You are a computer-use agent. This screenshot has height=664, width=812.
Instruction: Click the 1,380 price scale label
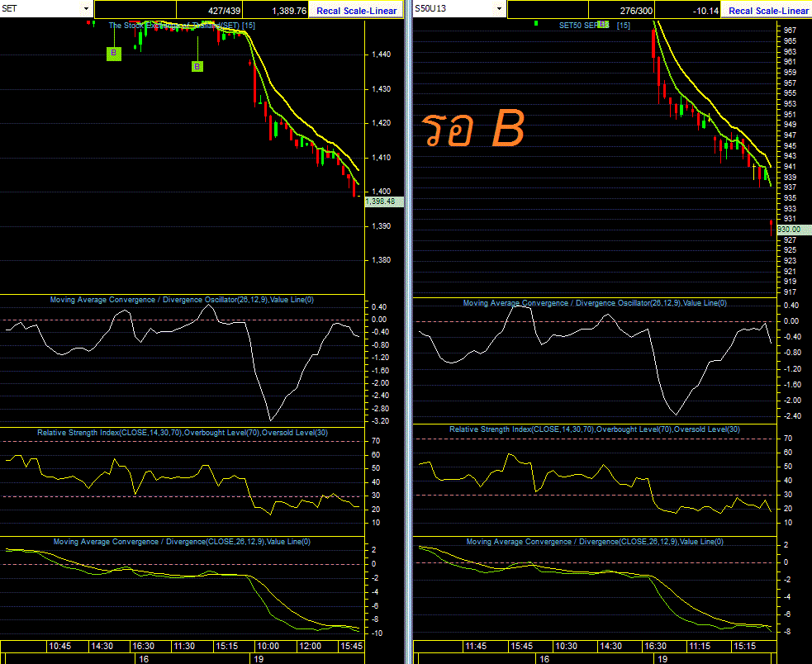pos(381,260)
